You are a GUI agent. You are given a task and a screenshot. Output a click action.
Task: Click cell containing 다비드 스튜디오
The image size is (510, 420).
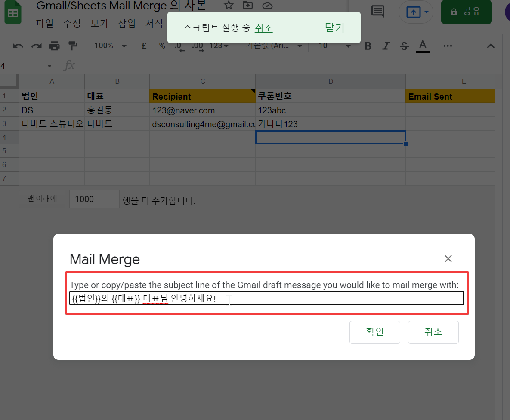click(52, 124)
